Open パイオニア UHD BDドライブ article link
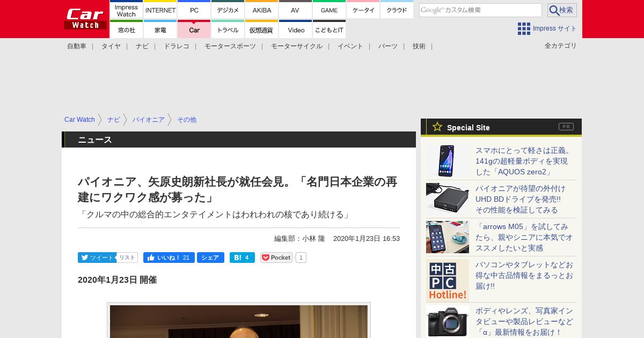Viewport: 644px width, 338px height. point(521,199)
